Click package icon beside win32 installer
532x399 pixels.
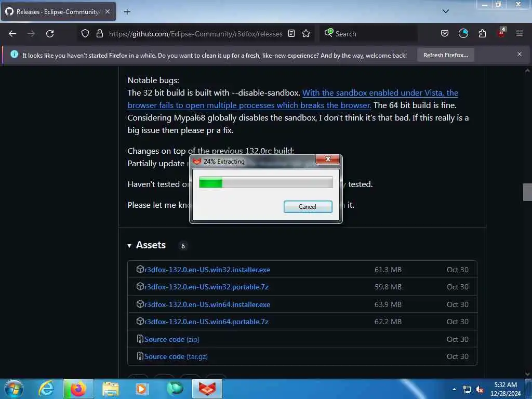[140, 270]
